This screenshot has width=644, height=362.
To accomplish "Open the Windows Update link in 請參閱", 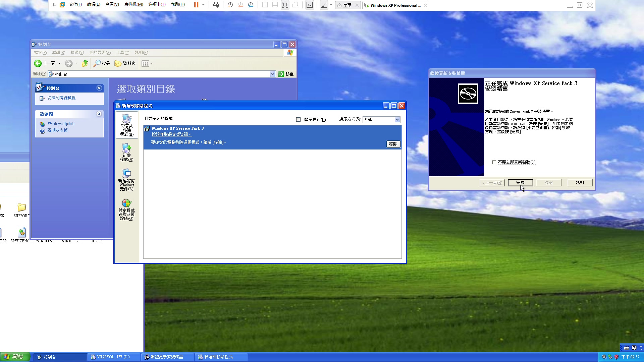I will coord(61,124).
